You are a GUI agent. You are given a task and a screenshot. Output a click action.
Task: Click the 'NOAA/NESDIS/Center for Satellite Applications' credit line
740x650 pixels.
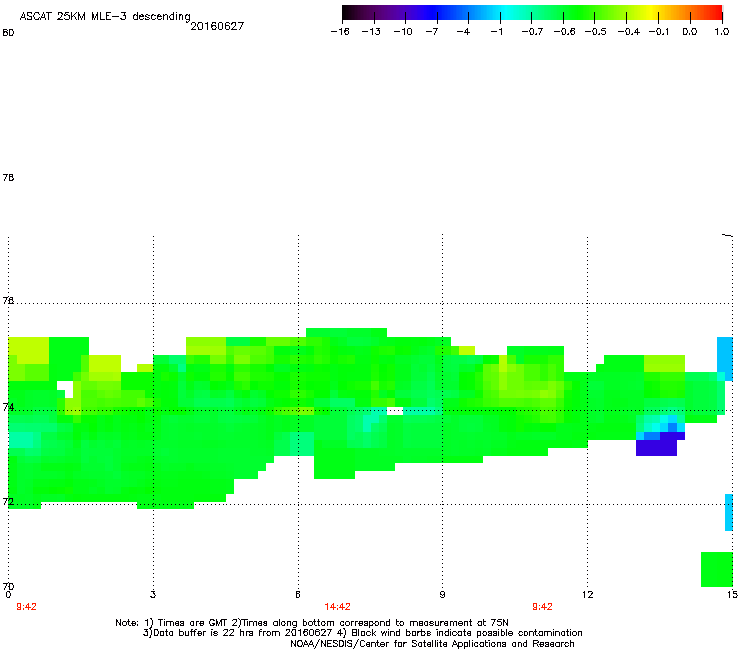point(432,644)
